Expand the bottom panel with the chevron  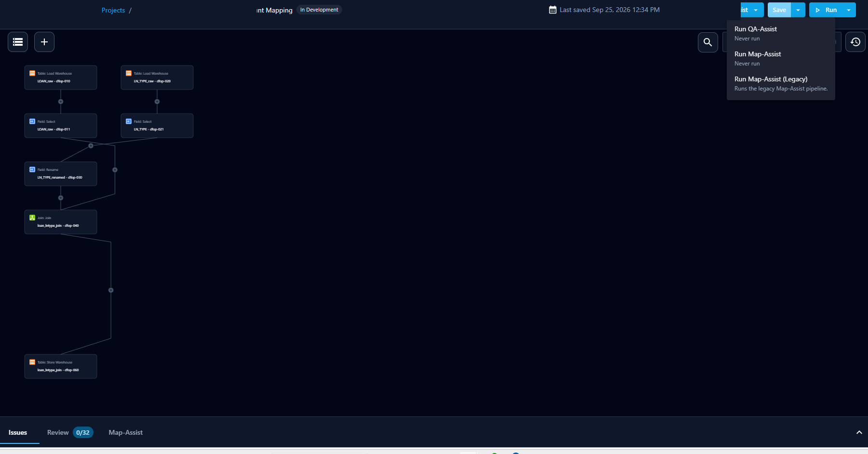pyautogui.click(x=859, y=432)
